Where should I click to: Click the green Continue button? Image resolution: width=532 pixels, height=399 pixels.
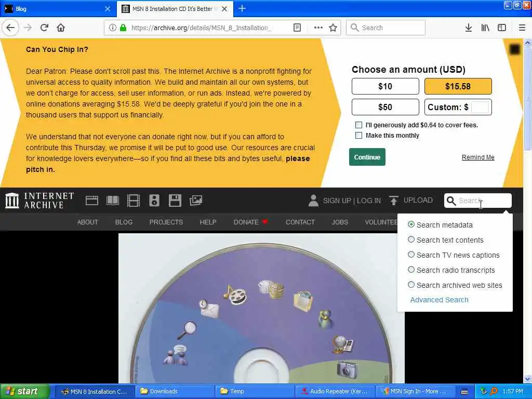(x=367, y=157)
